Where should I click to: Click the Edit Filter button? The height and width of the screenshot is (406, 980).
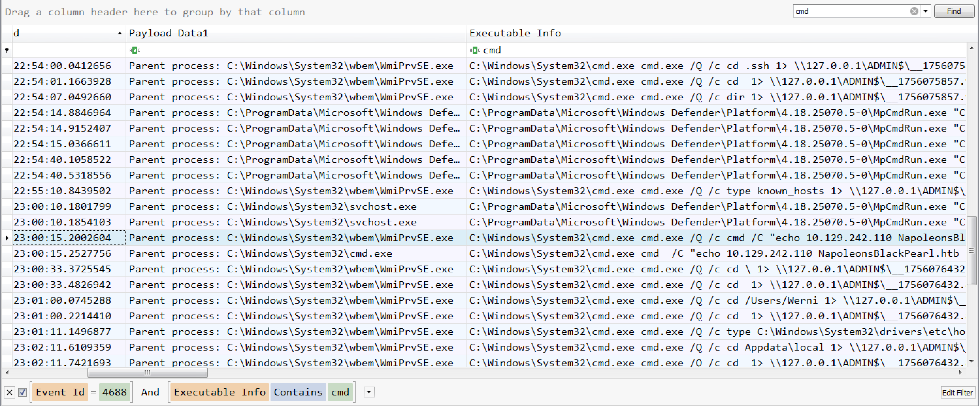957,392
